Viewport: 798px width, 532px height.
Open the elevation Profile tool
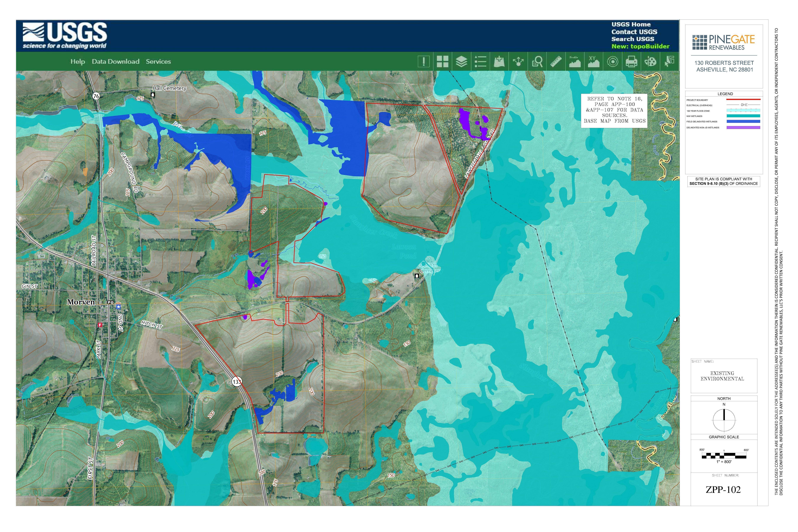(574, 62)
